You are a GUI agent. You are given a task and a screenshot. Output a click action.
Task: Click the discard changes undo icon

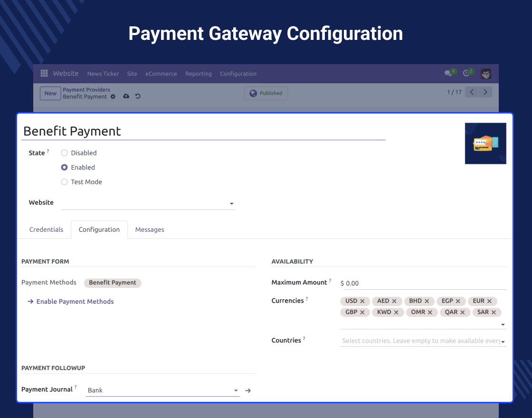(x=138, y=96)
